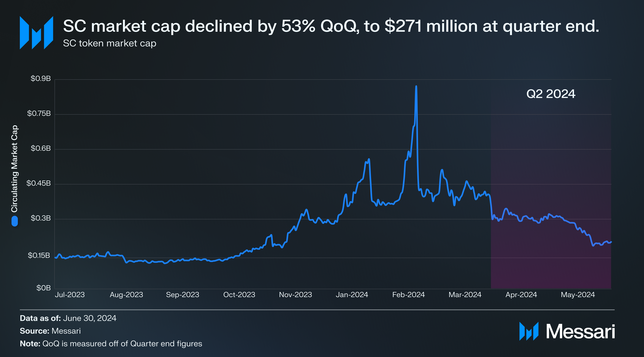Image resolution: width=644 pixels, height=357 pixels.
Task: Click the Data as of June 30, 2024 text
Action: click(x=68, y=318)
